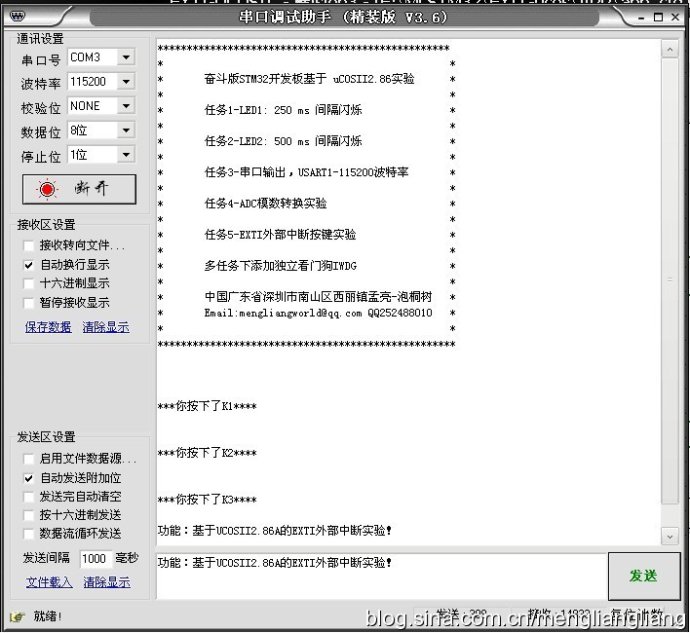690x633 pixels.
Task: Open the 停止位 1位 dropdown
Action: coord(126,155)
